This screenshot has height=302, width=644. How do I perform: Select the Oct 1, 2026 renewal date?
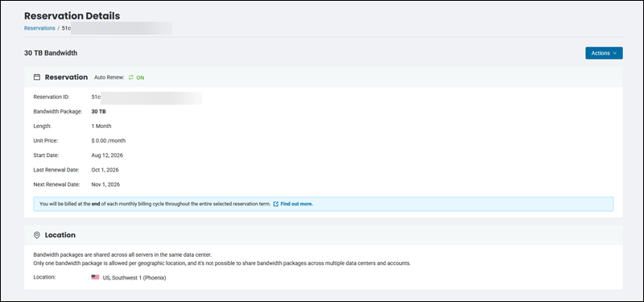click(x=105, y=170)
